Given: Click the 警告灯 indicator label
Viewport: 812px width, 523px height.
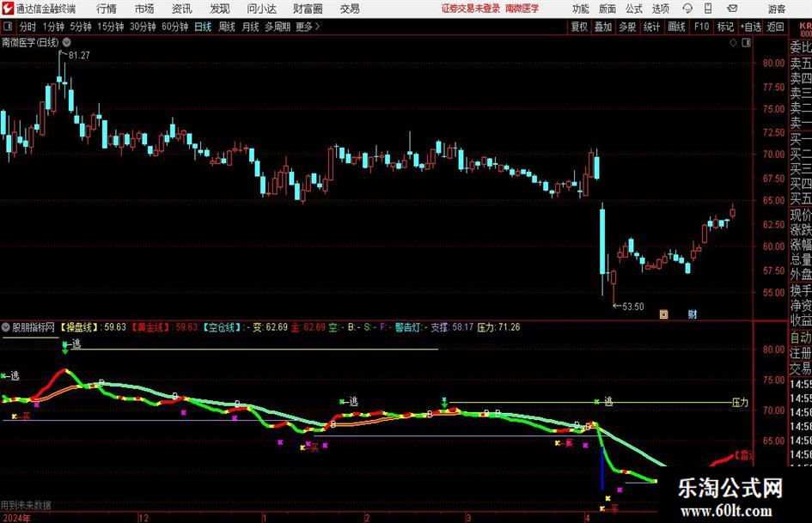Looking at the screenshot, I should click(x=406, y=327).
